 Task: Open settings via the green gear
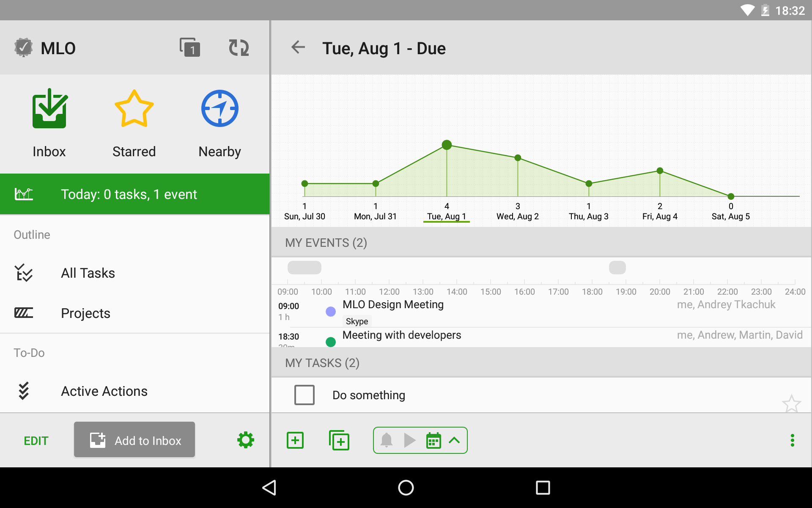coord(245,440)
